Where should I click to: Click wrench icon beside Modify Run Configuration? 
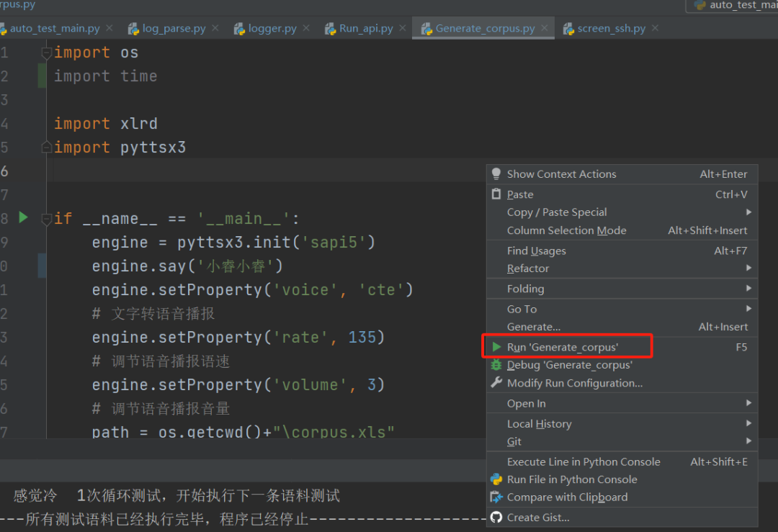[x=496, y=382]
